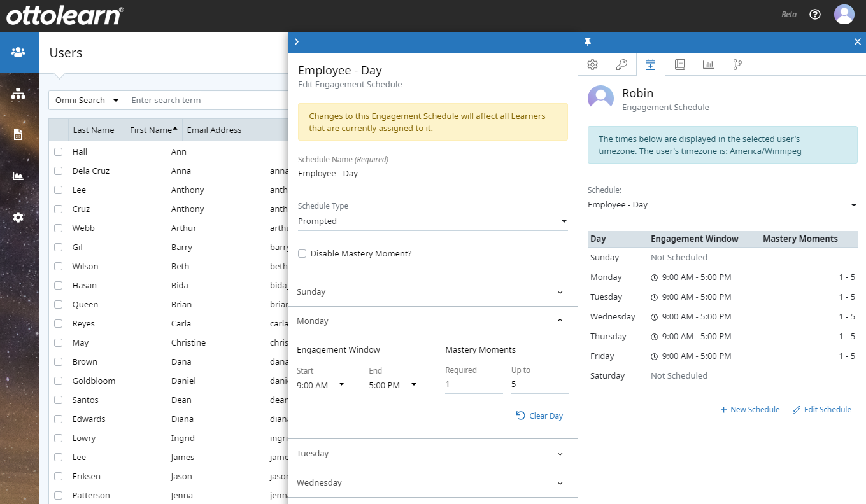Screen dimensions: 866x504
Task: Click the Beta label in header
Action: 789,15
